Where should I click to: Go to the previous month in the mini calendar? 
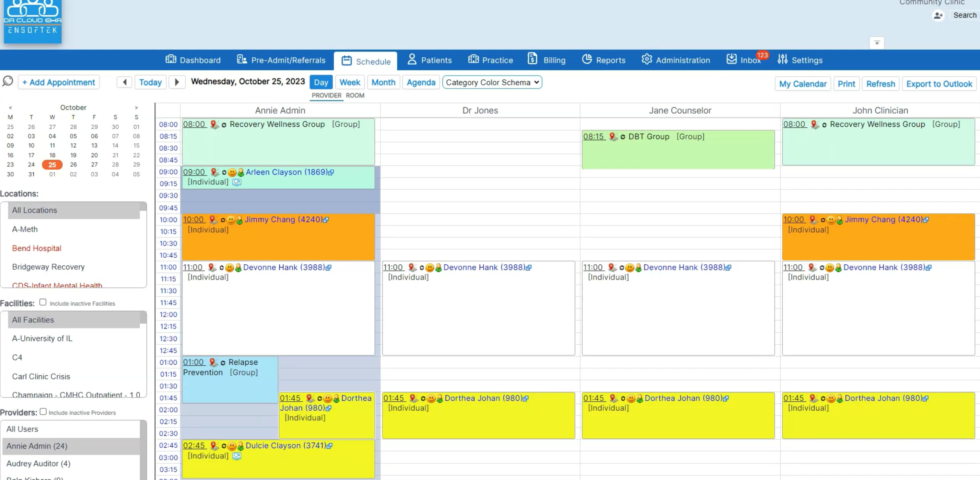[x=10, y=108]
